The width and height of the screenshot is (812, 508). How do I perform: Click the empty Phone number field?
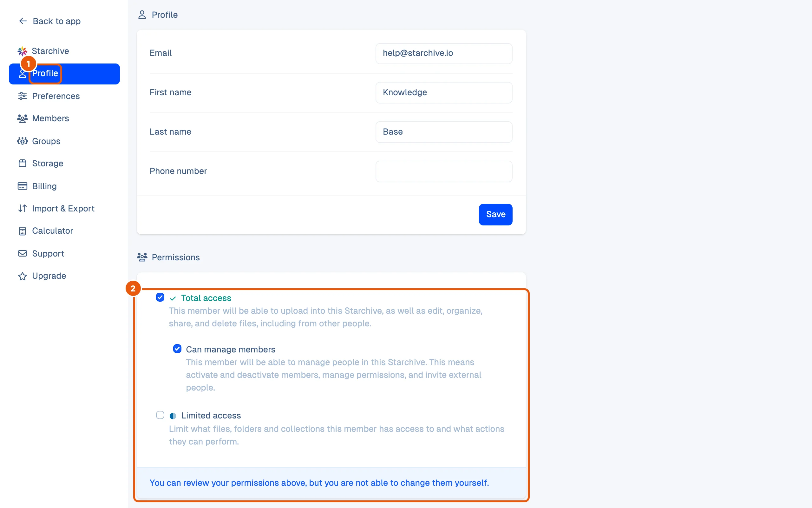click(x=443, y=171)
